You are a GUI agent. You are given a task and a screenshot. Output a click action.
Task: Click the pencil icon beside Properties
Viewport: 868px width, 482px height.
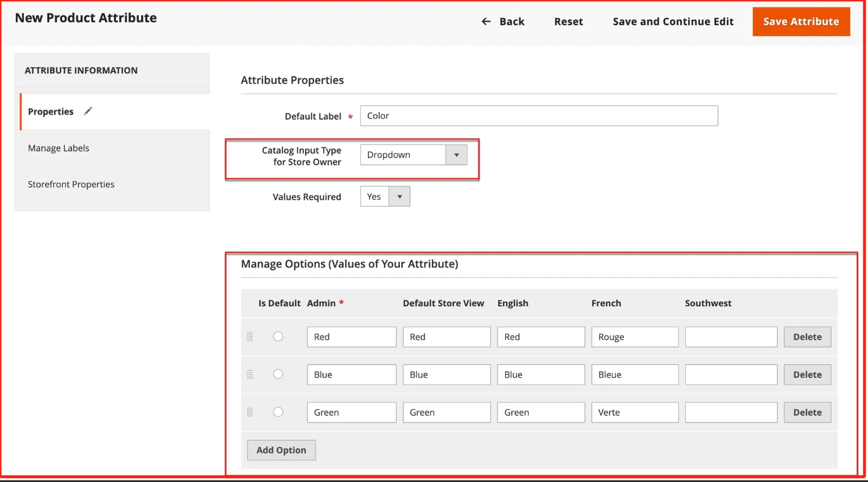88,111
